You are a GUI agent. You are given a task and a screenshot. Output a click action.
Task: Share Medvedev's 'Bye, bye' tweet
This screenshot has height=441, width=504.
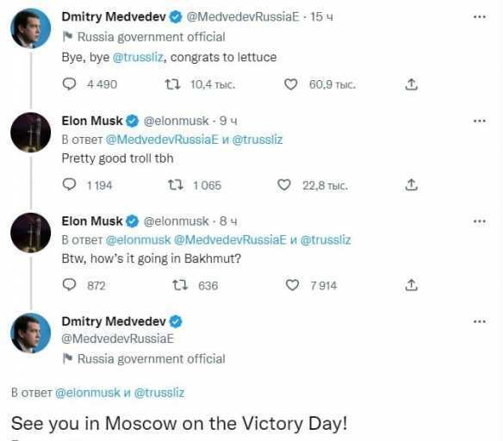411,84
